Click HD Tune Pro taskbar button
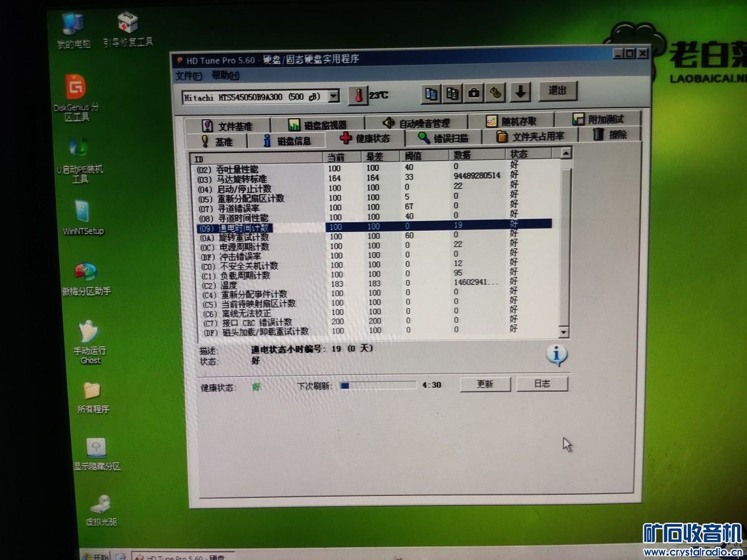 [184, 556]
